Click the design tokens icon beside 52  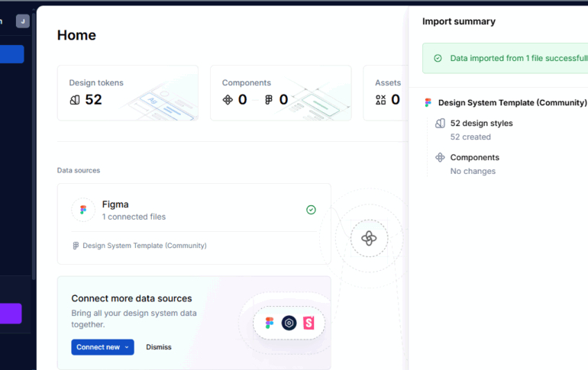[x=75, y=100]
